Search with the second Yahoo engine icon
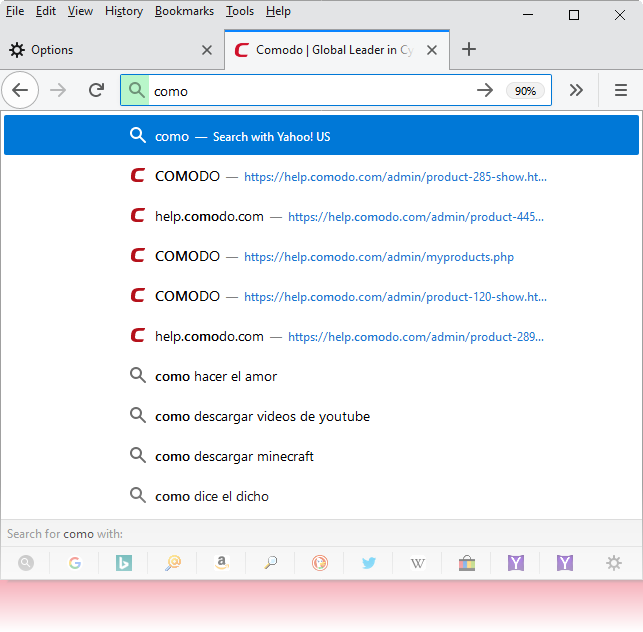This screenshot has height=632, width=643. [565, 563]
